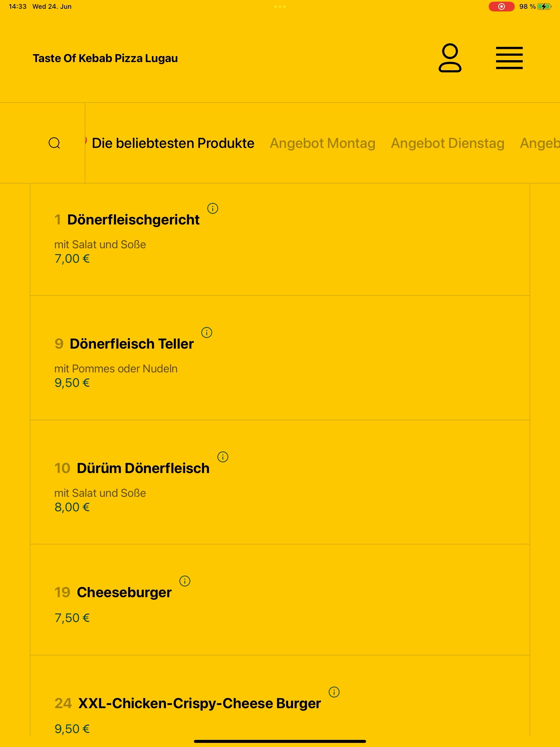Screen dimensions: 560x747
Task: Tap the battery status icon
Action: [x=544, y=6]
